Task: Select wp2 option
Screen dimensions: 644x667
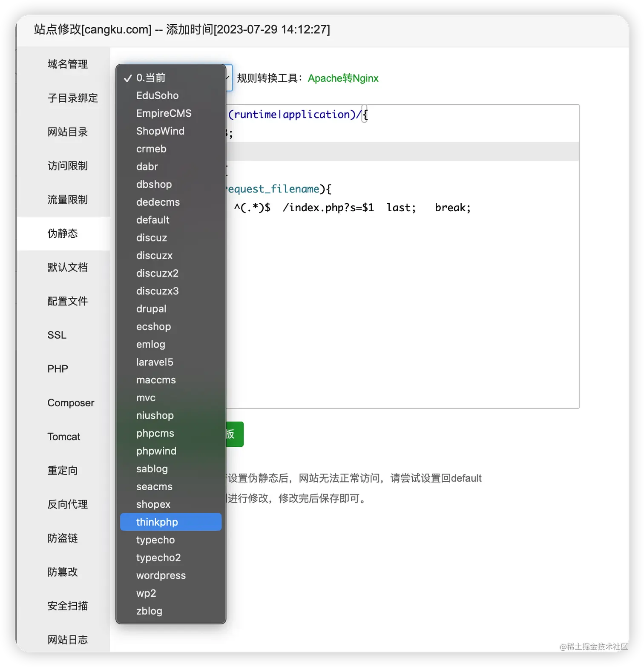Action: coord(171,593)
